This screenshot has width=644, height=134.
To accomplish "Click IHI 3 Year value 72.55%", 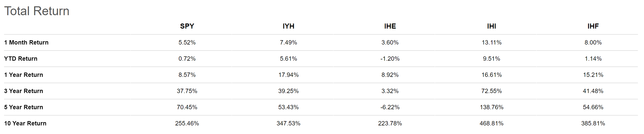I will point(492,91).
